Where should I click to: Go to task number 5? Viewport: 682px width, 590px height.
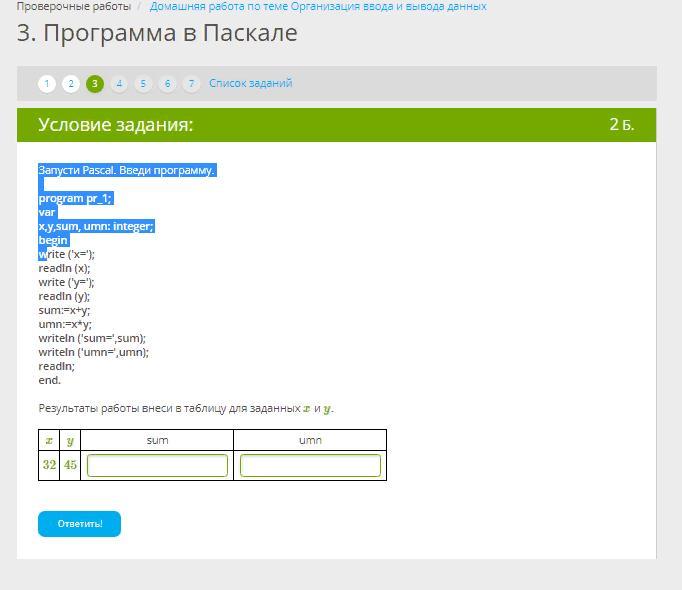click(143, 84)
